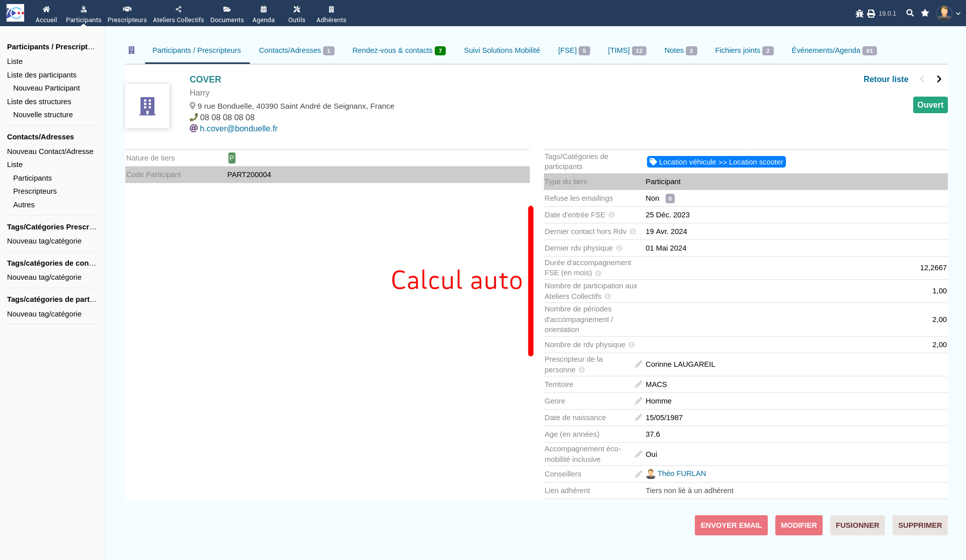
Task: Go to next record with right chevron
Action: [x=939, y=79]
